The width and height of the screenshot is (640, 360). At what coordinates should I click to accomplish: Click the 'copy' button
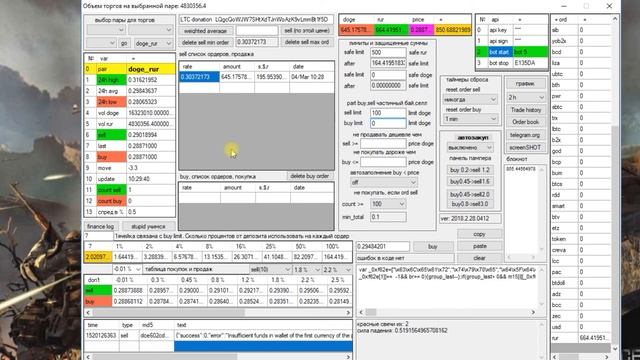pyautogui.click(x=479, y=234)
